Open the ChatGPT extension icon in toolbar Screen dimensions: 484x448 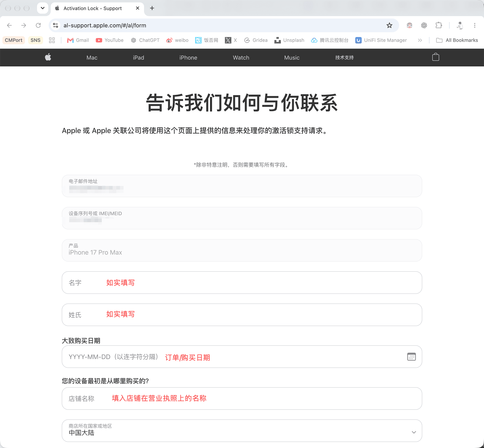(424, 25)
